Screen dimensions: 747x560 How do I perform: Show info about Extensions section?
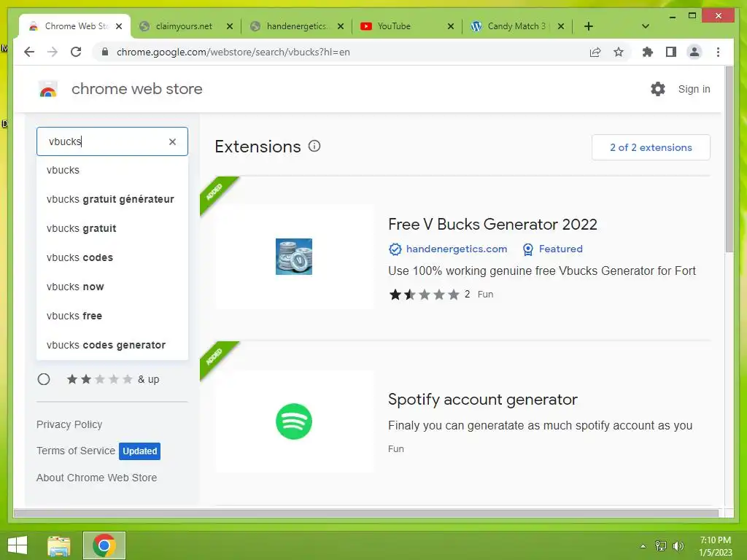point(314,146)
